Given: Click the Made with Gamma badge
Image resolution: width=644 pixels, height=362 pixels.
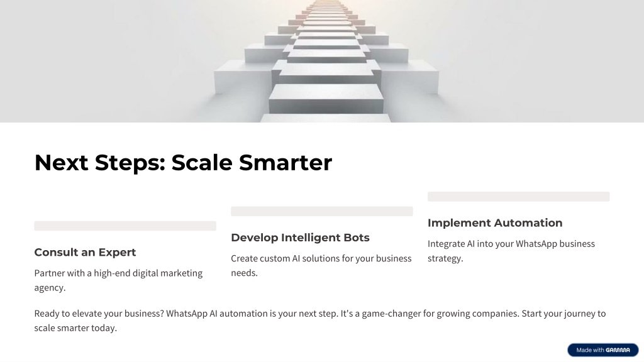Looking at the screenshot, I should (x=603, y=350).
